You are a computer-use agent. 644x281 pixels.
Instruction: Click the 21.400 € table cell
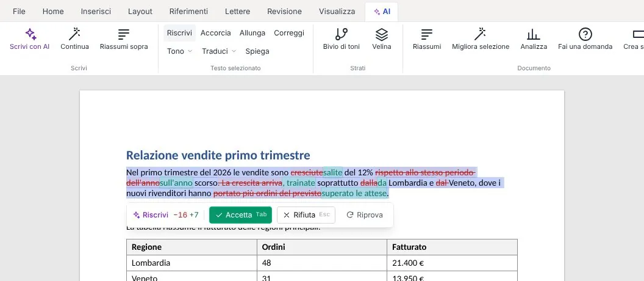coord(452,263)
